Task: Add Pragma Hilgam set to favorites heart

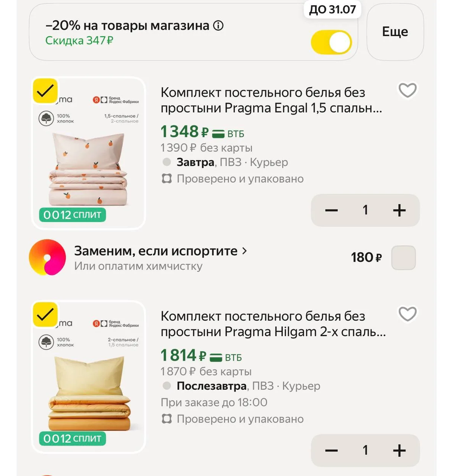Action: coord(407,314)
